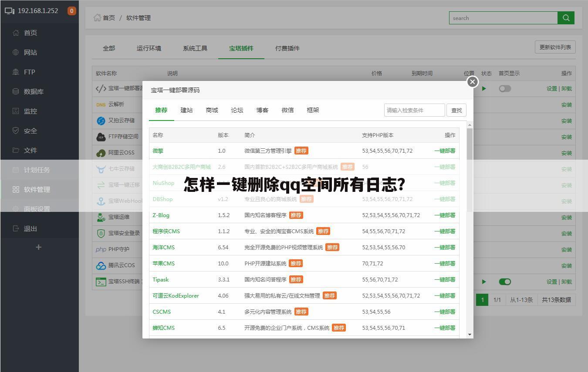Click 一键部署 for CSCMS
Viewport: 588px width, 372px height.
click(x=445, y=312)
